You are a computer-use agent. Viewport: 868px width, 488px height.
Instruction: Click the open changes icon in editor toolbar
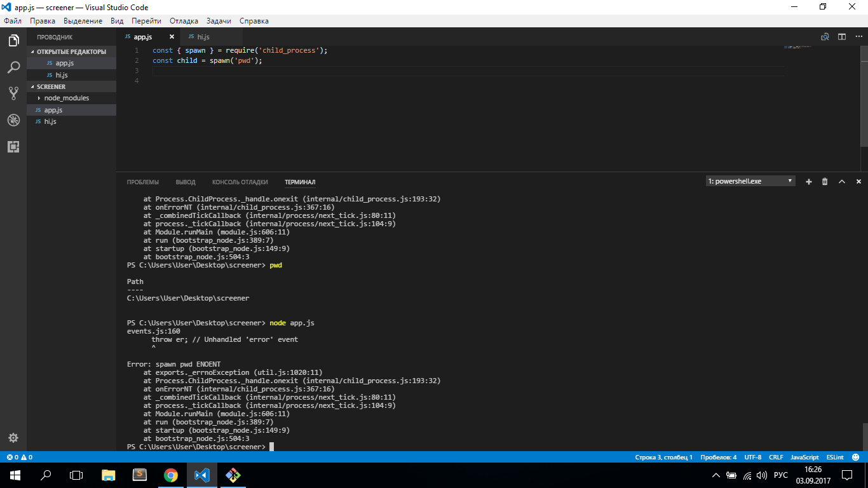tap(825, 37)
